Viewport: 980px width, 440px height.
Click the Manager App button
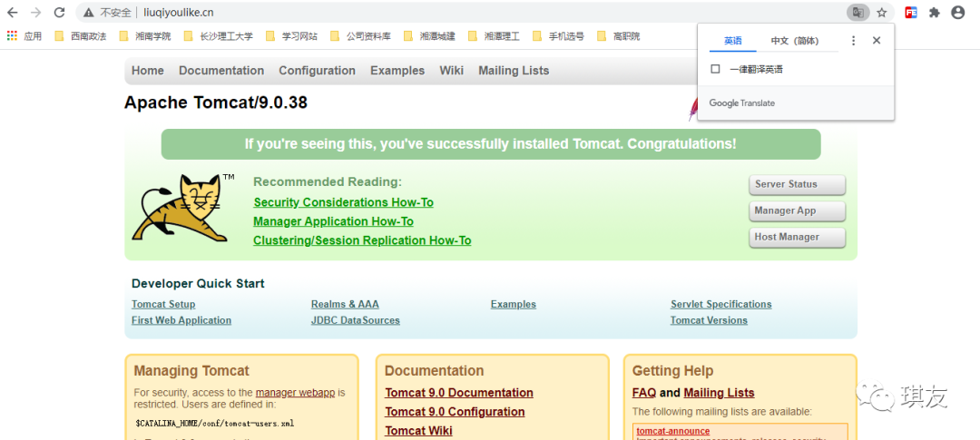point(797,210)
